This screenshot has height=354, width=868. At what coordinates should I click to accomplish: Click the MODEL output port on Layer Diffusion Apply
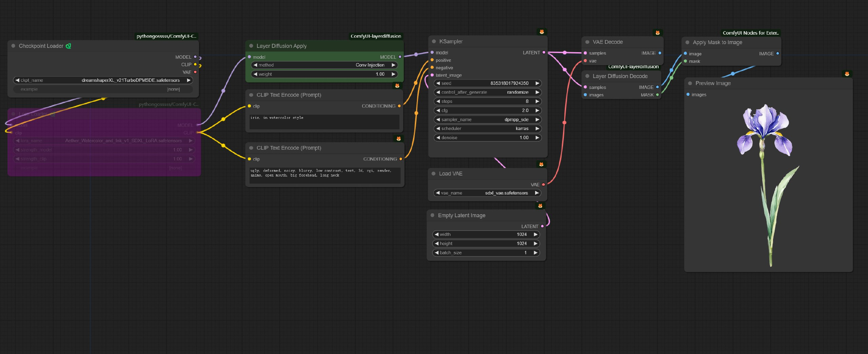coord(400,57)
